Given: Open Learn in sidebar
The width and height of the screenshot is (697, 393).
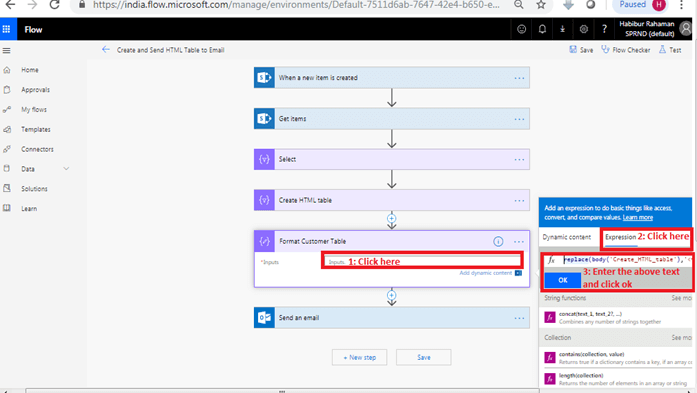Looking at the screenshot, I should pos(29,209).
